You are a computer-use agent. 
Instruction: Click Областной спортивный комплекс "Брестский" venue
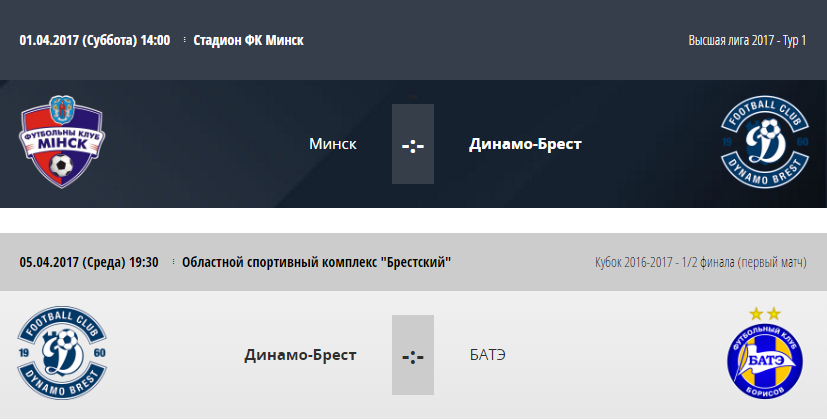316,262
